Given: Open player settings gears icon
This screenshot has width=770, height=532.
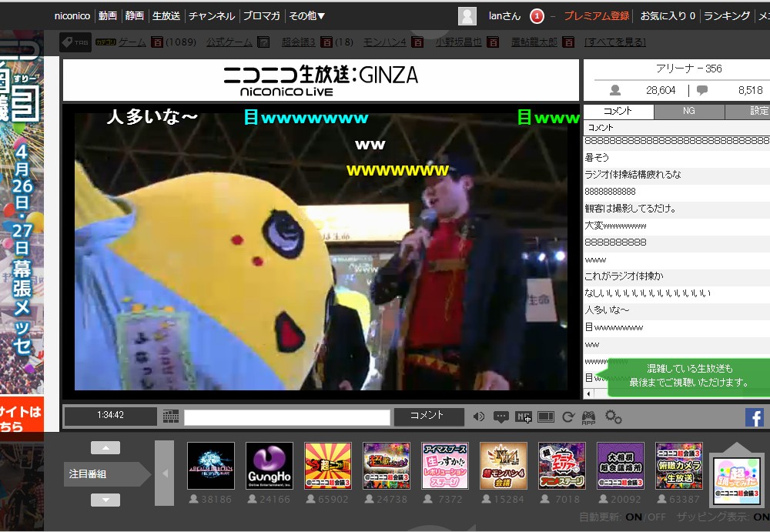Looking at the screenshot, I should click(x=614, y=417).
